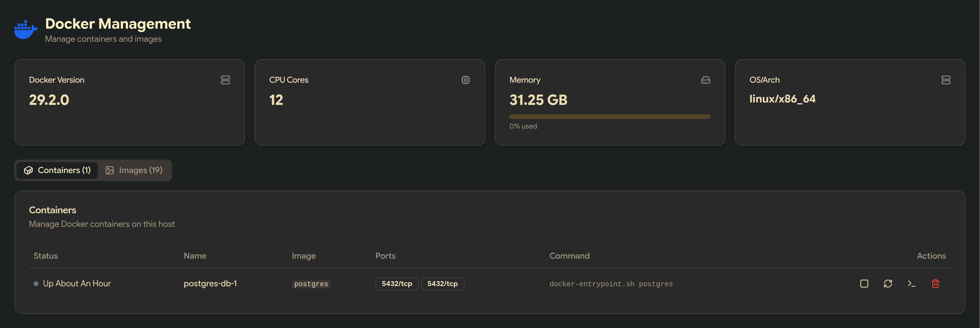Click the postgres image tag
The height and width of the screenshot is (328, 980).
pyautogui.click(x=311, y=284)
